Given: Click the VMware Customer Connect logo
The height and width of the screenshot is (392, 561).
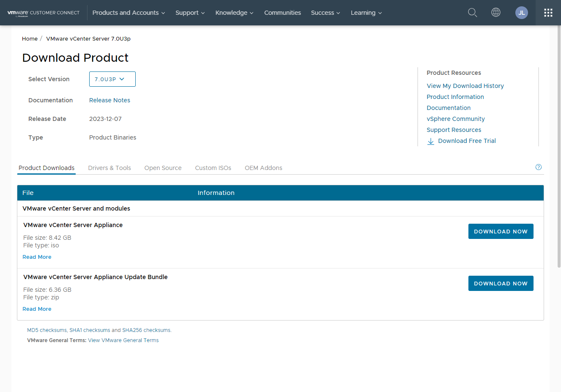Looking at the screenshot, I should coord(44,13).
